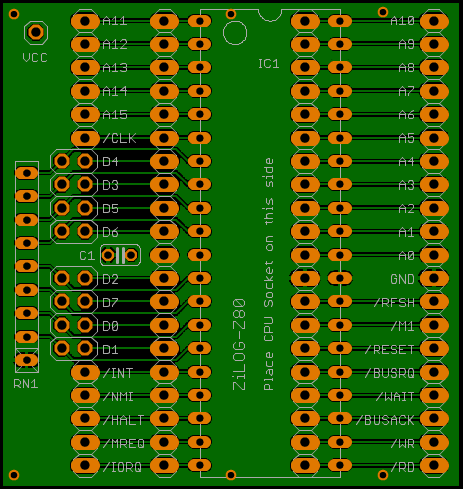Click the A11 signal label
This screenshot has height=489, width=463.
point(115,21)
